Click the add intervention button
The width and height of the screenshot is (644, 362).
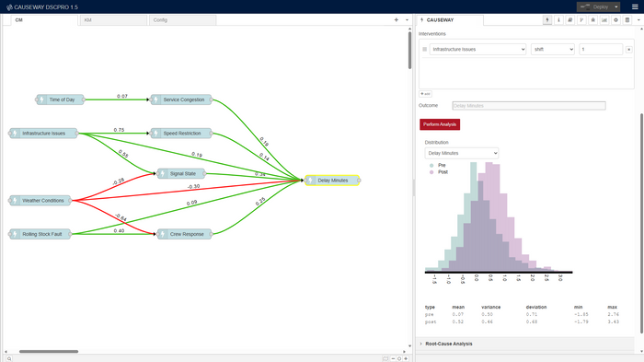[x=425, y=94]
